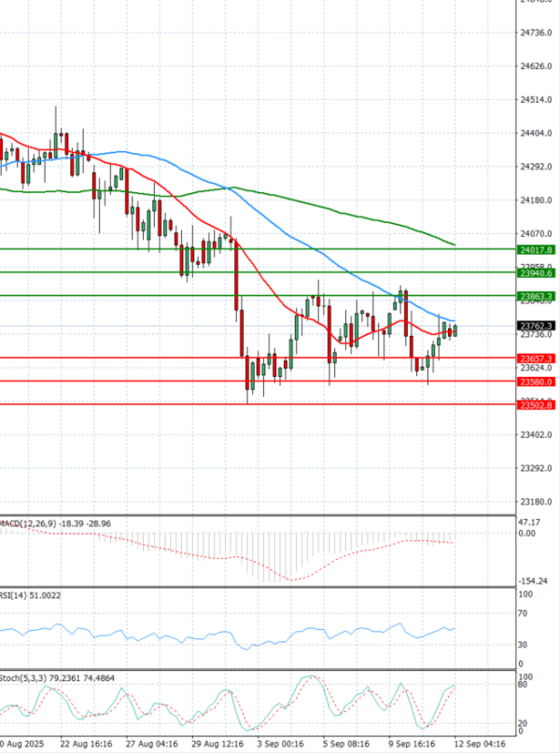Click the MACD scale value -154.24
560x753 pixels.
[x=533, y=581]
